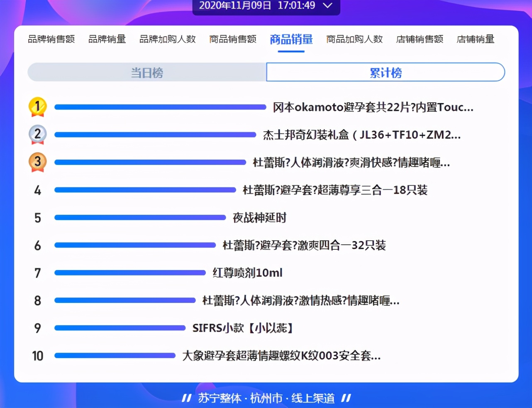The width and height of the screenshot is (532, 408).
Task: Switch to the 商品销售额 tab
Action: (233, 39)
